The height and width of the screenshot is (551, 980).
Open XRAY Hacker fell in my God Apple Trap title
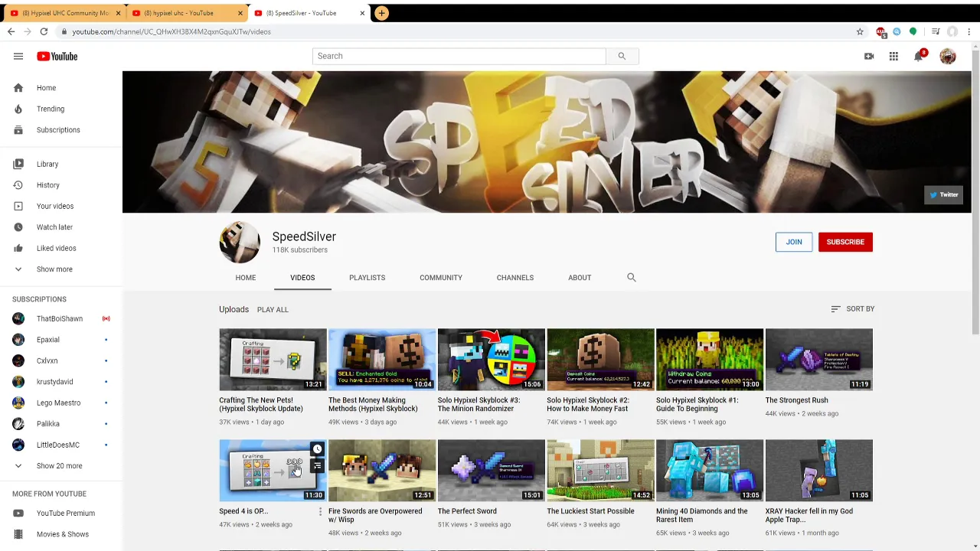808,515
